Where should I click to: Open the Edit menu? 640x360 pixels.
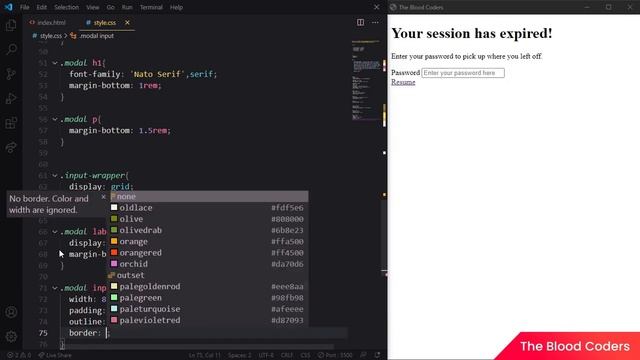[42, 7]
